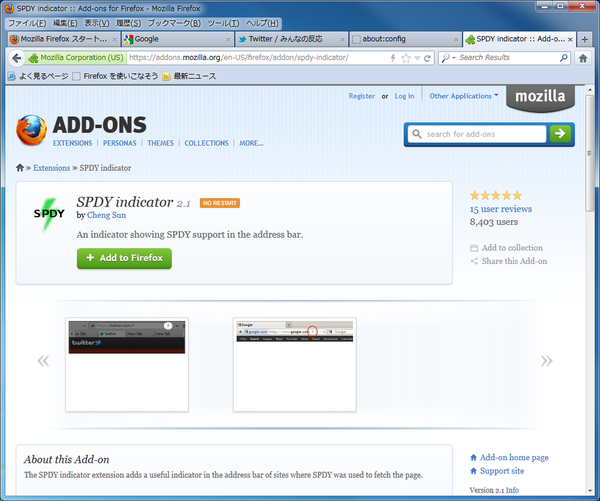The height and width of the screenshot is (501, 600).
Task: Close the Twitter tab
Action: [x=342, y=39]
